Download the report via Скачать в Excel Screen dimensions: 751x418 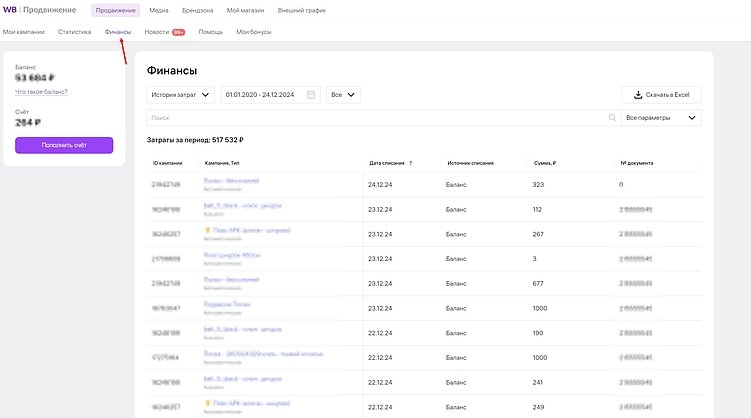661,95
